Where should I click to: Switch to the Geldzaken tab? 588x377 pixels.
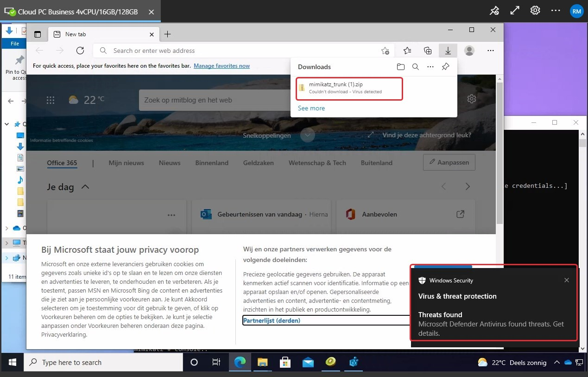[x=259, y=163]
